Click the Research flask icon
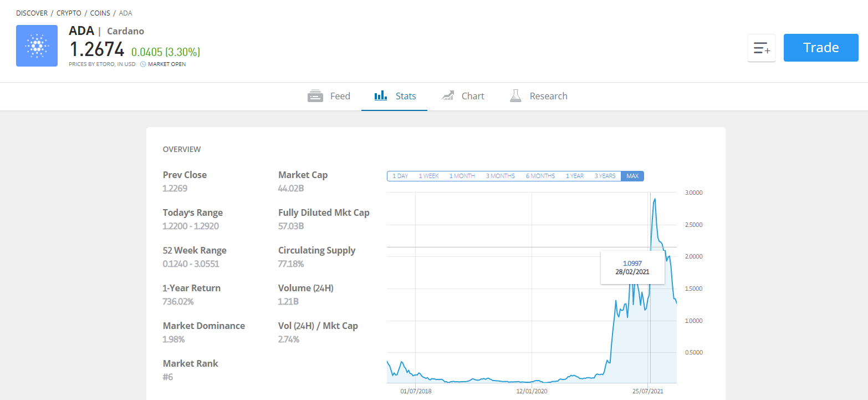Viewport: 868px width, 400px height. point(516,96)
